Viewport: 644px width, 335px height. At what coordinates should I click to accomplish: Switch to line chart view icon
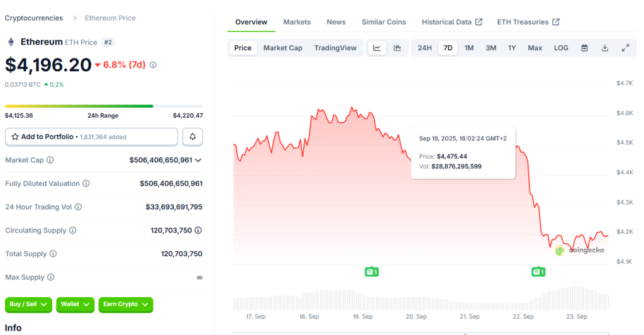(377, 48)
